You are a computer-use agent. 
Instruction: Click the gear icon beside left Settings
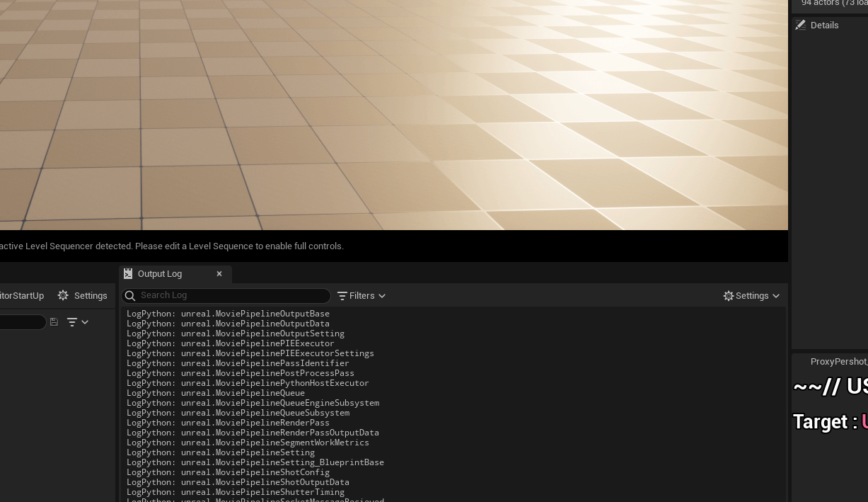(63, 296)
